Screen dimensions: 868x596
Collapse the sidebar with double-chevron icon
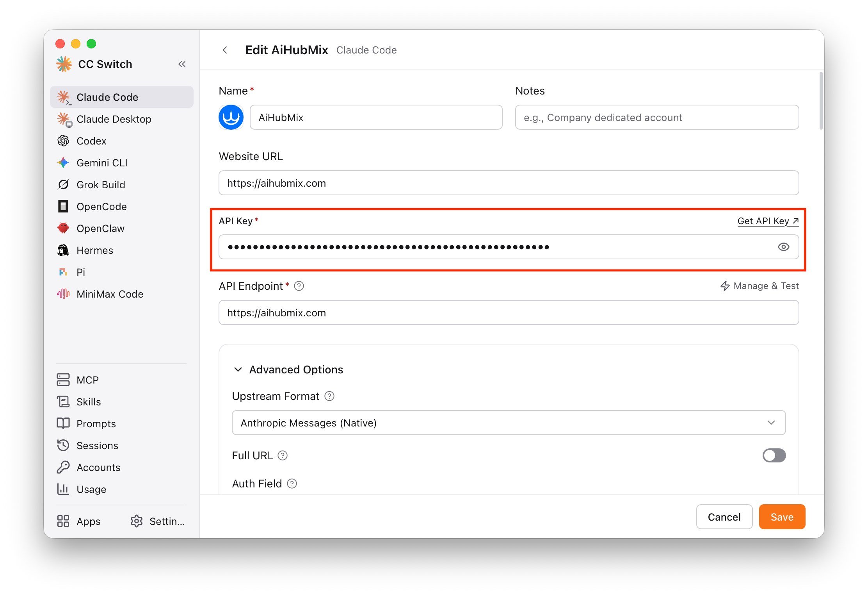click(x=182, y=64)
